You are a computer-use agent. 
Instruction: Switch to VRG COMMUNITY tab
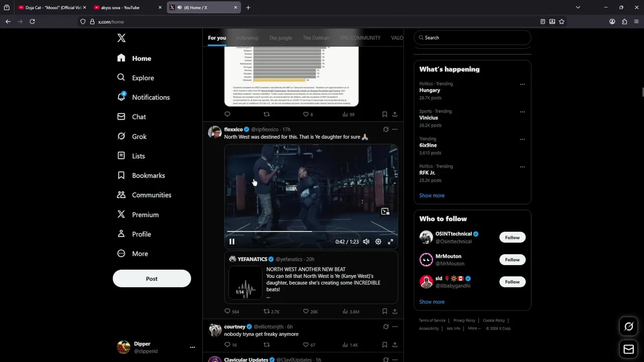[x=360, y=38]
